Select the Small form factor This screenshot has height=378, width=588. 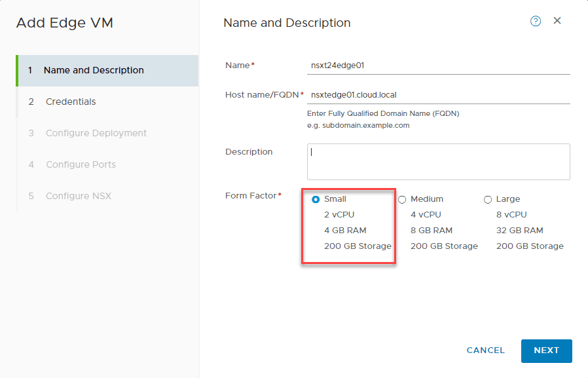(315, 198)
